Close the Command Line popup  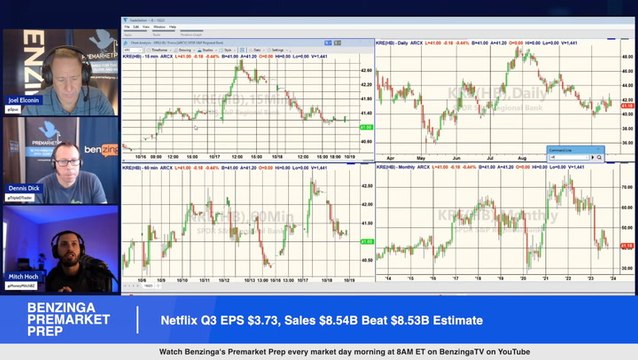[600, 150]
